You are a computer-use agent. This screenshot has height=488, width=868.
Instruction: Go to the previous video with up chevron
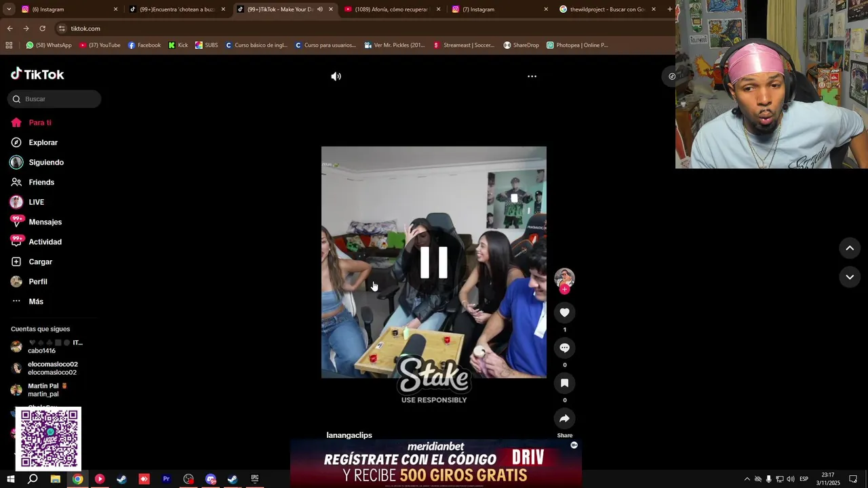point(850,248)
